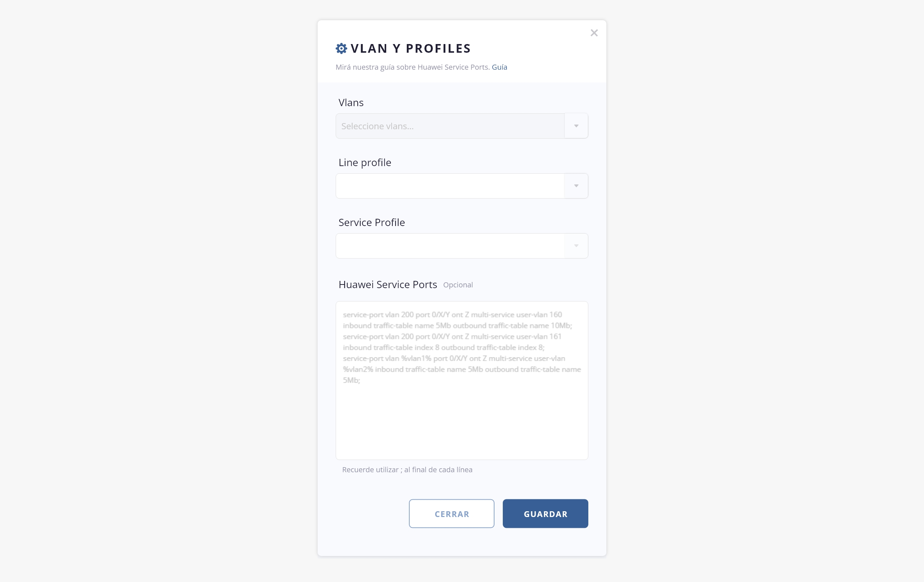
Task: Click the Mirá nuestra guía subtitle text
Action: pos(412,67)
